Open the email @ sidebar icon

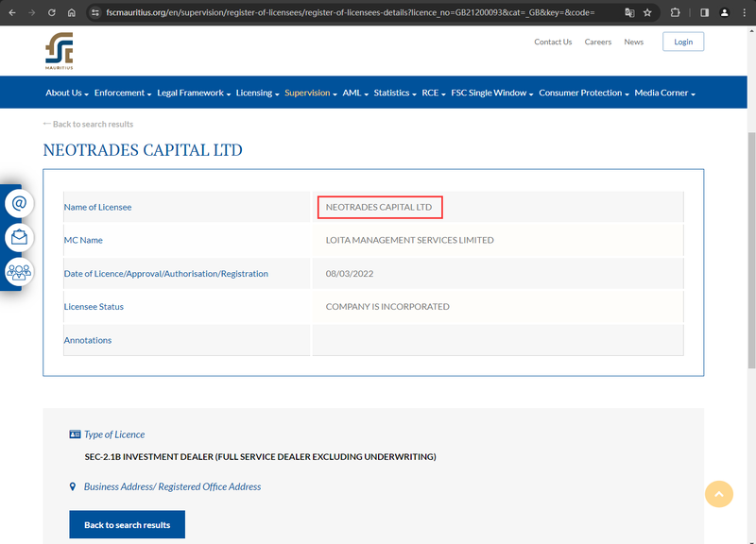tap(19, 203)
